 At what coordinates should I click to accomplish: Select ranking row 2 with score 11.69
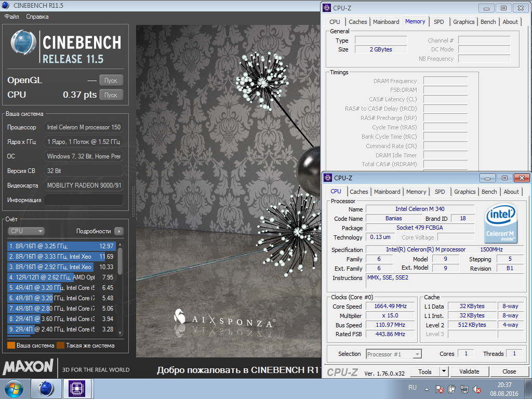[x=61, y=257]
